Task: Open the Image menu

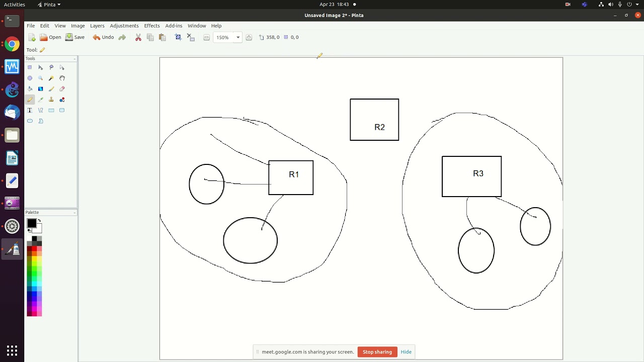Action: pos(77,26)
